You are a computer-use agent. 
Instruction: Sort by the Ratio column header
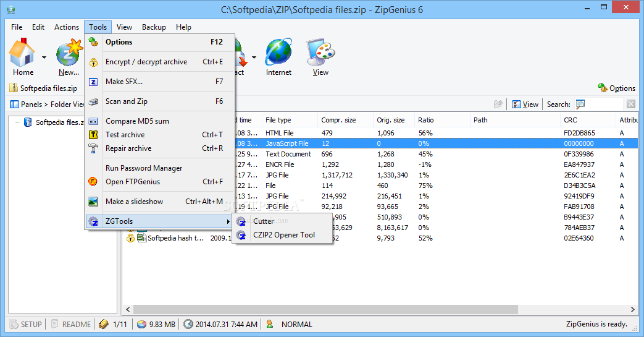point(442,120)
